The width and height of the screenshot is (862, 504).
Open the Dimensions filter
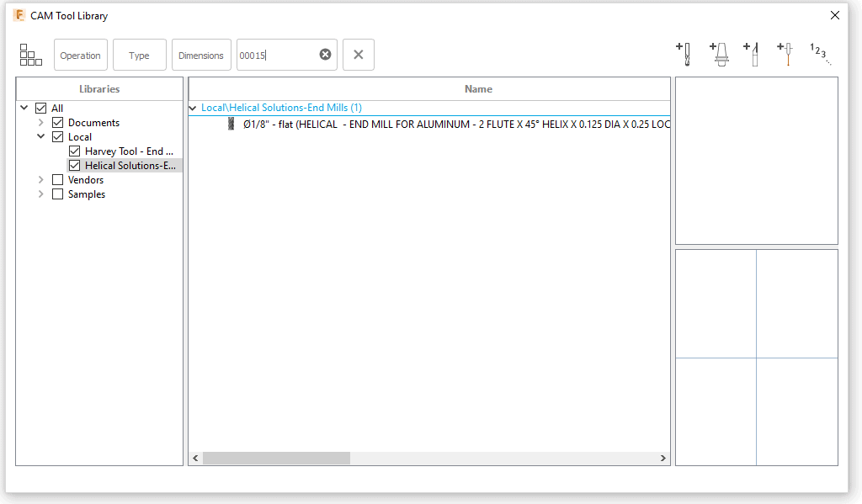pyautogui.click(x=201, y=55)
